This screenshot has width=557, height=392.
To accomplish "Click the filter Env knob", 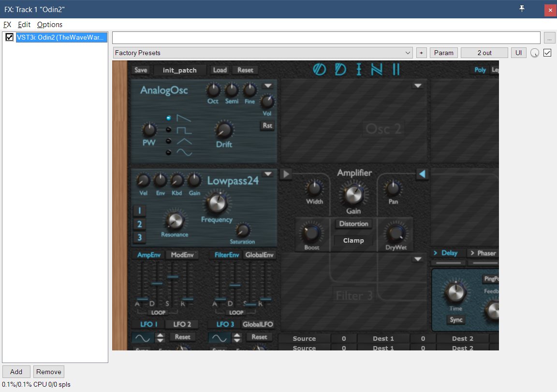I will click(160, 180).
